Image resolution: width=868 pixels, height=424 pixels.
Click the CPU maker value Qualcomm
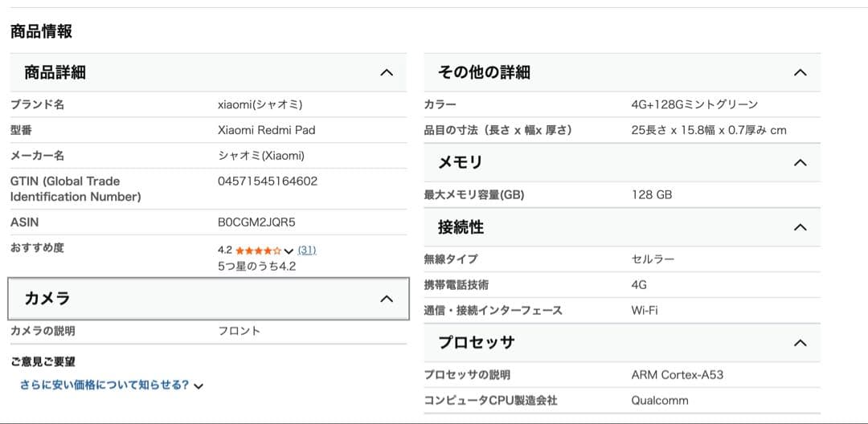(660, 401)
